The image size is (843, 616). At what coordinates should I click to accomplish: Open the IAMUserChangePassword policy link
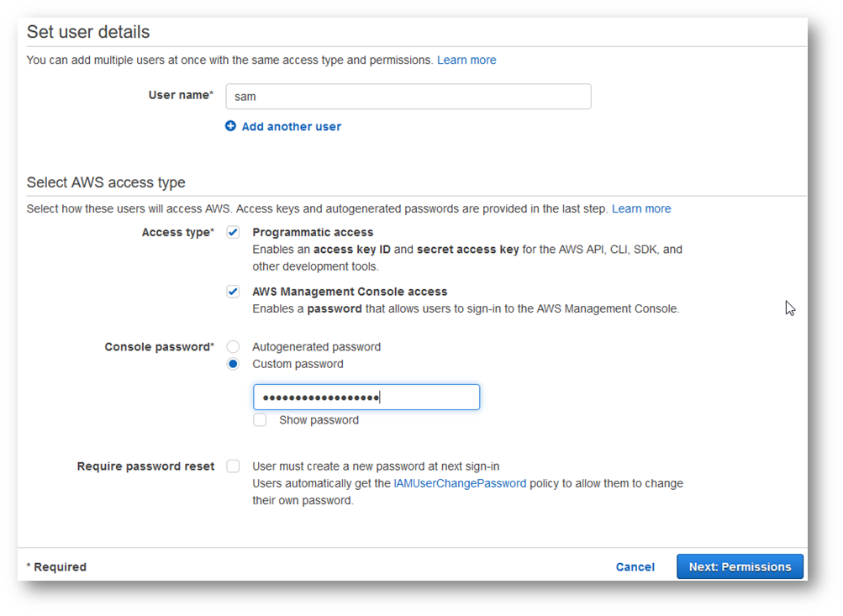click(x=460, y=484)
